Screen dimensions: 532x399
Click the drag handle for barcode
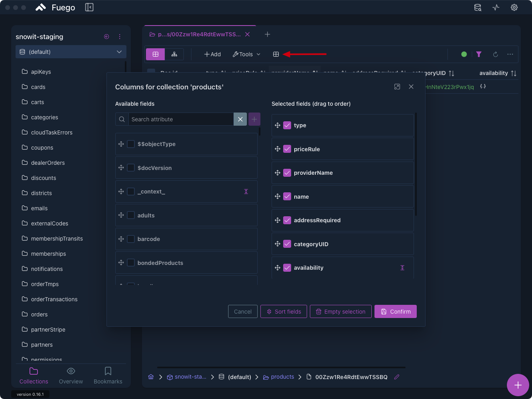tap(121, 239)
